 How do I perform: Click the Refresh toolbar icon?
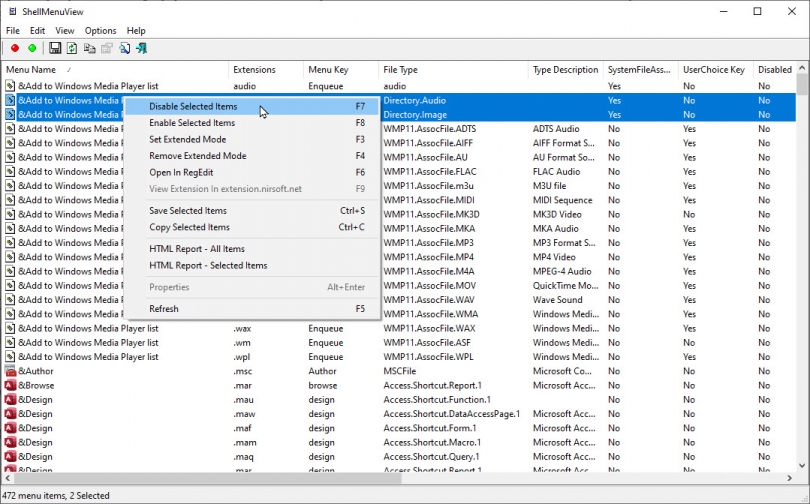72,48
